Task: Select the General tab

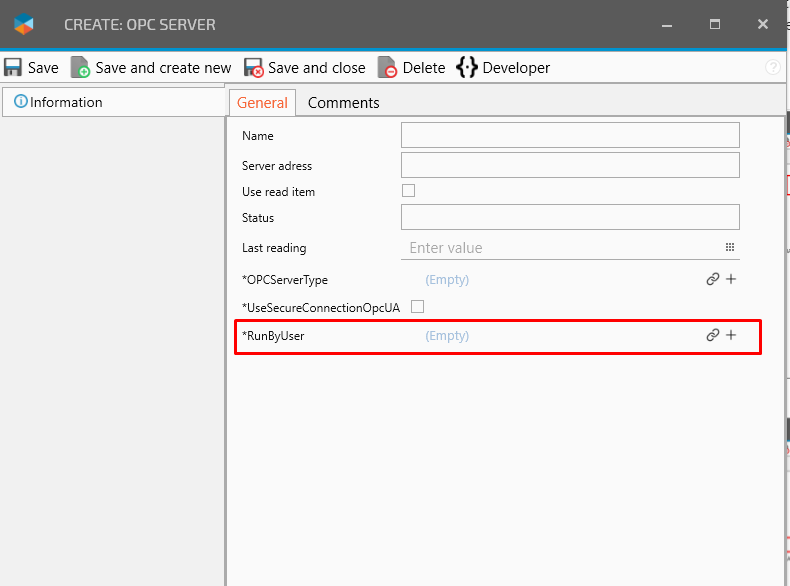Action: [262, 103]
